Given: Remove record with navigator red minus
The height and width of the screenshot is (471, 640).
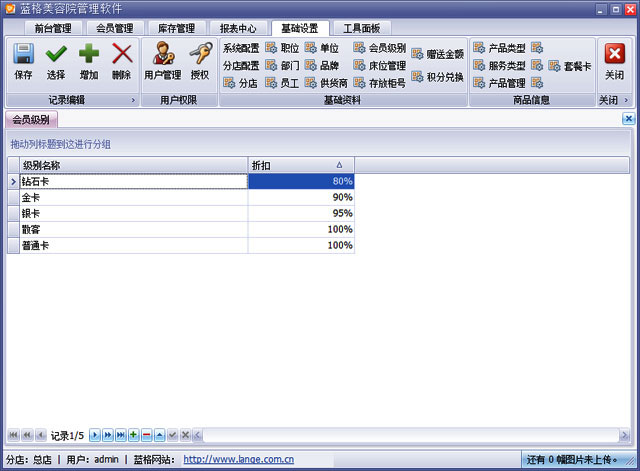Looking at the screenshot, I should pos(147,435).
